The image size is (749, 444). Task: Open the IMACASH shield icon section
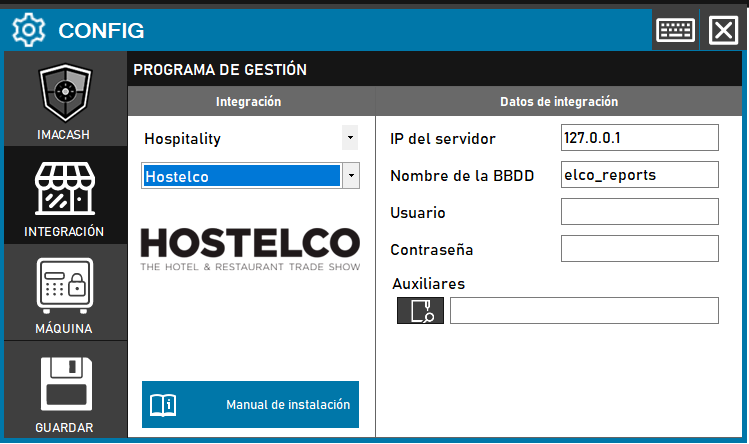(65, 95)
